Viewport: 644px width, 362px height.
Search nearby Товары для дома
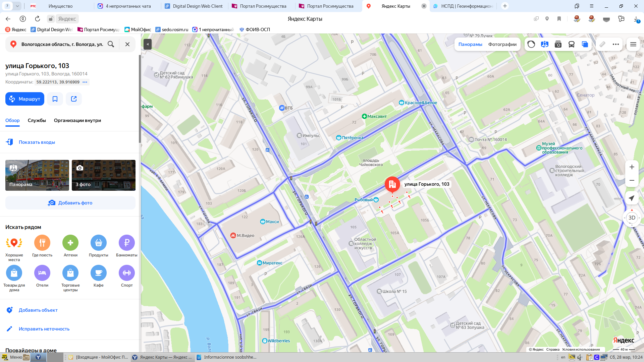click(14, 278)
